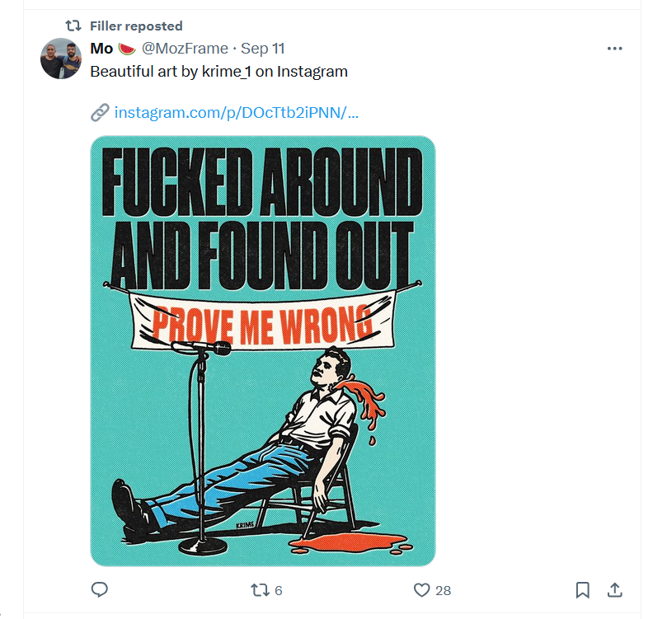Open the instagram.com/p/DOcTtb2iPNN link
This screenshot has height=619, width=672.
236,113
